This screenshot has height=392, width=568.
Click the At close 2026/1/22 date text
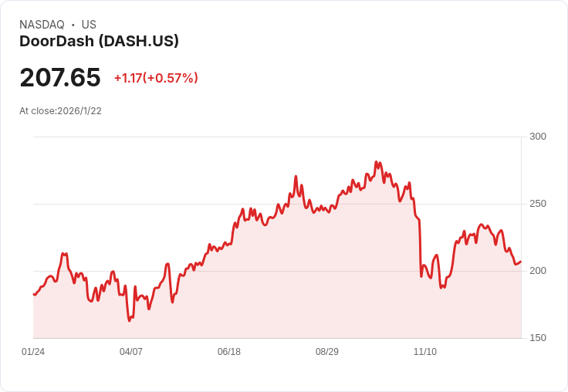(x=60, y=110)
